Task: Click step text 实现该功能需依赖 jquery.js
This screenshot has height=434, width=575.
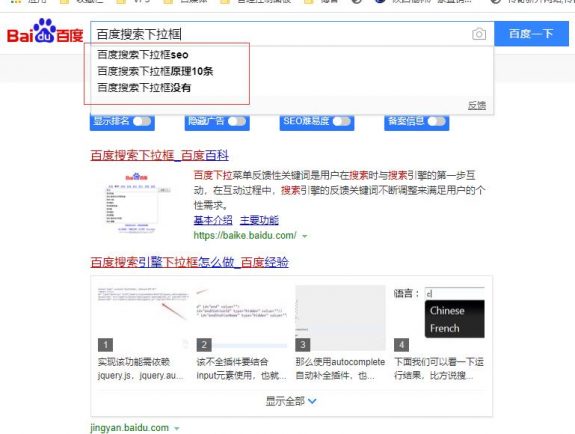Action: click(141, 369)
